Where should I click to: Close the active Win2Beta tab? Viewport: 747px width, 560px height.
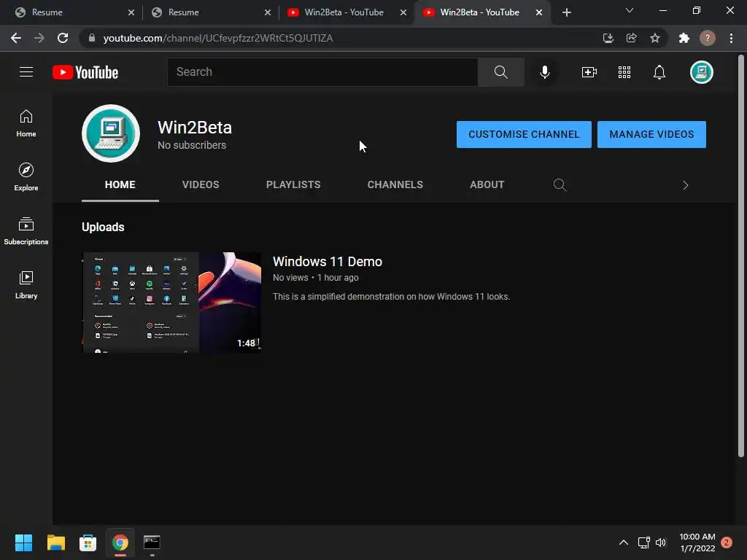click(539, 12)
